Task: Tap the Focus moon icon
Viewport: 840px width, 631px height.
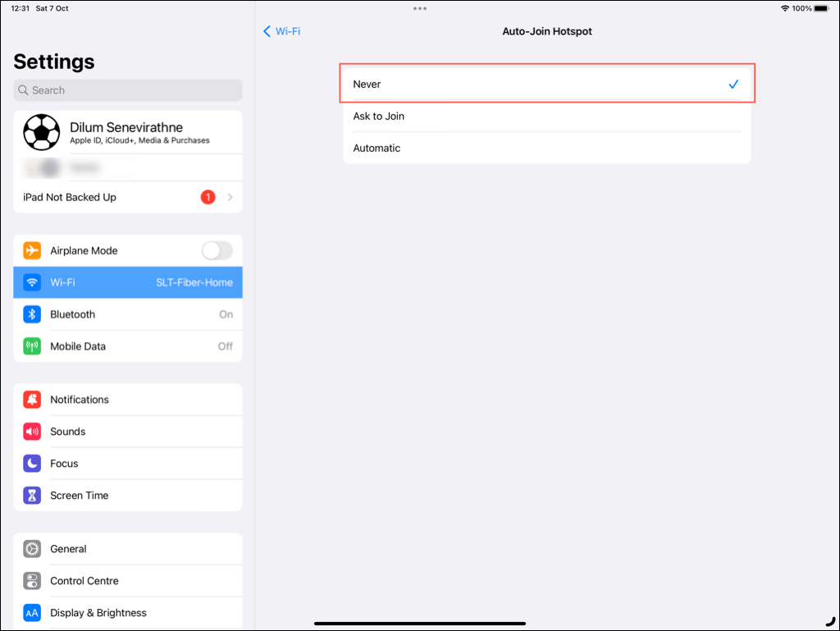Action: coord(32,463)
